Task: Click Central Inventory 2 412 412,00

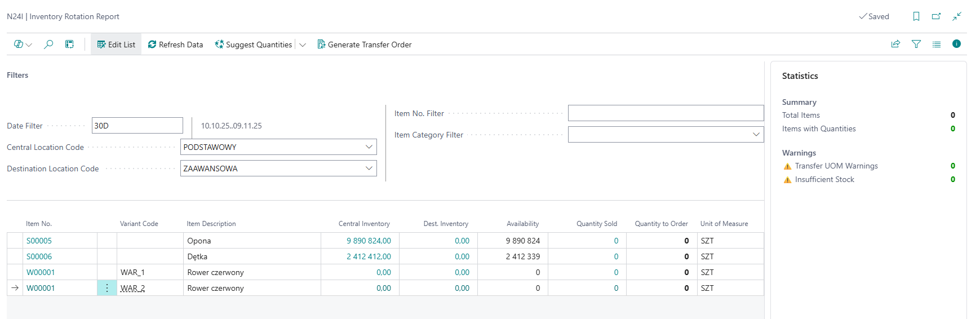Action: 369,256
